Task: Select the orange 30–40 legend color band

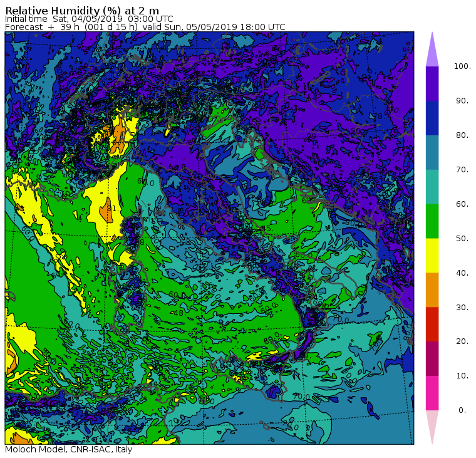Action: 432,289
